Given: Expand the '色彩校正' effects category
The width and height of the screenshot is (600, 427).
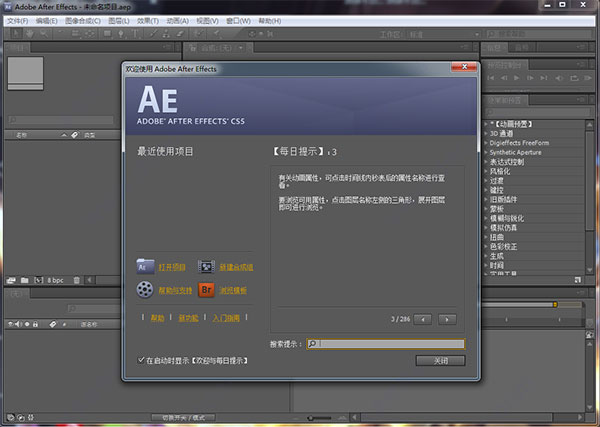Looking at the screenshot, I should 487,246.
